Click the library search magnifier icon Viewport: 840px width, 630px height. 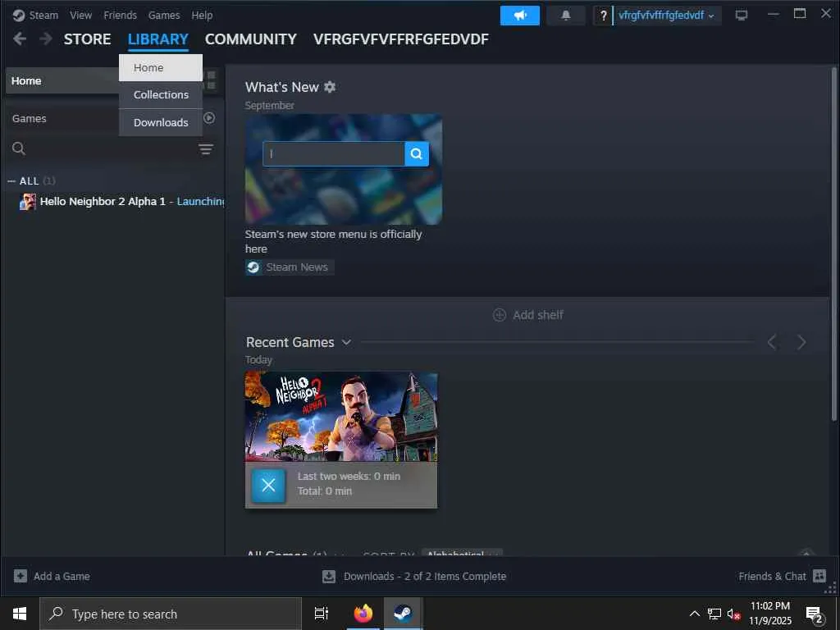coord(19,148)
